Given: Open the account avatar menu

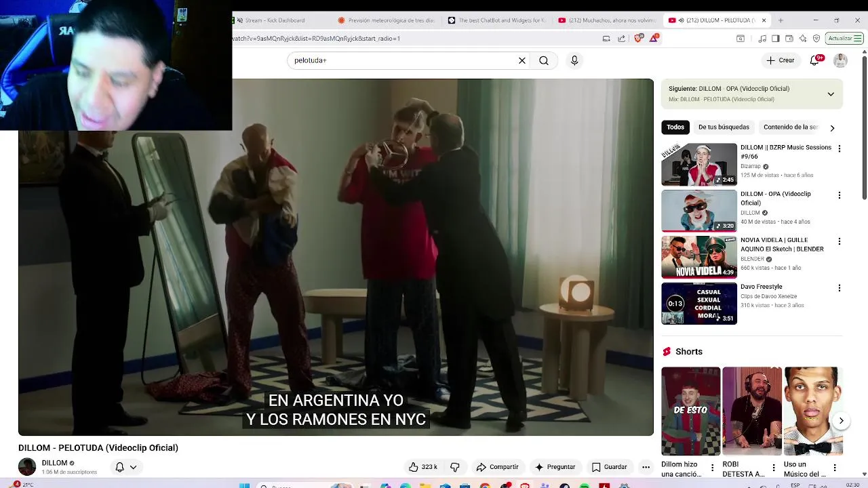Looking at the screenshot, I should coord(840,60).
